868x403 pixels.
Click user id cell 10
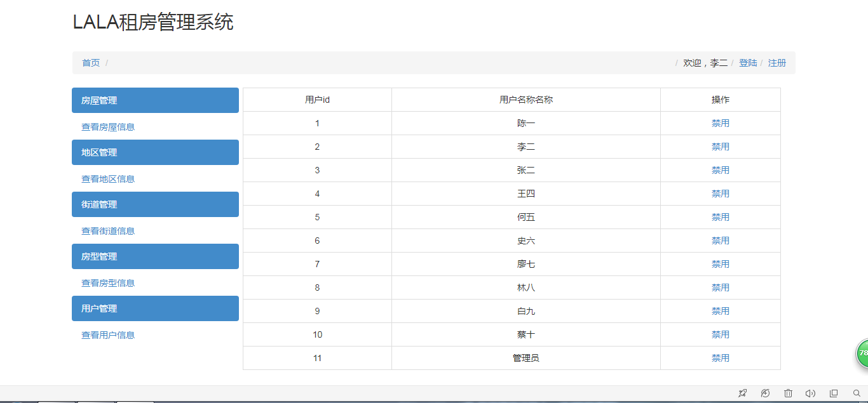(317, 334)
